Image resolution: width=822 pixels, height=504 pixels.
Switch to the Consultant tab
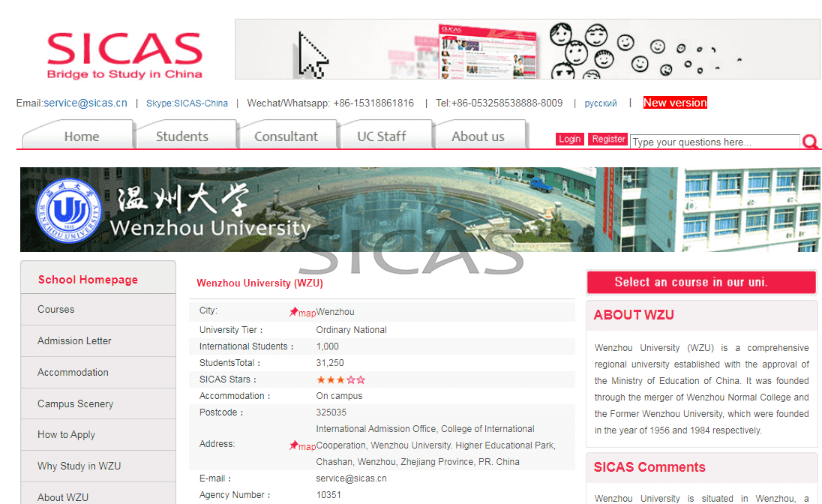click(x=287, y=135)
